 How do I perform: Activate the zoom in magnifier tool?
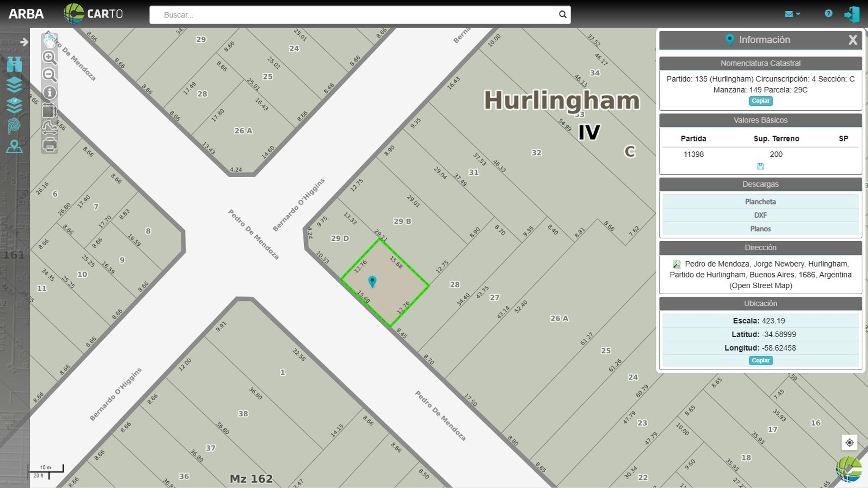click(x=50, y=58)
